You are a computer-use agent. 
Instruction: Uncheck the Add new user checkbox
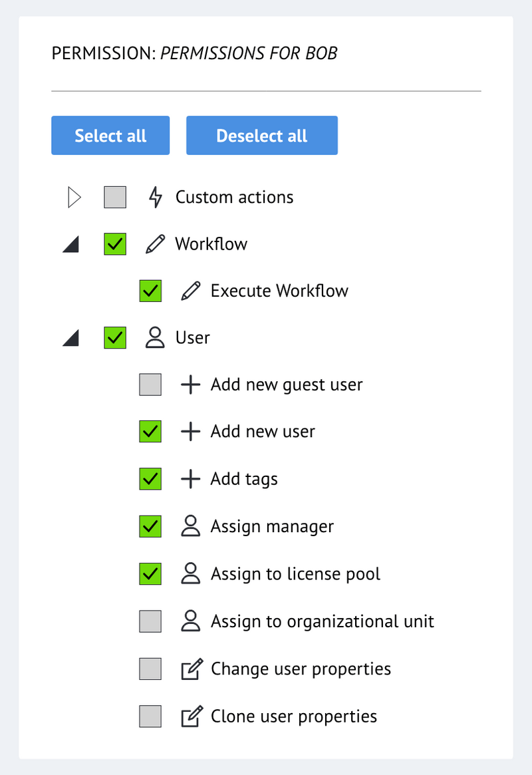pyautogui.click(x=150, y=432)
